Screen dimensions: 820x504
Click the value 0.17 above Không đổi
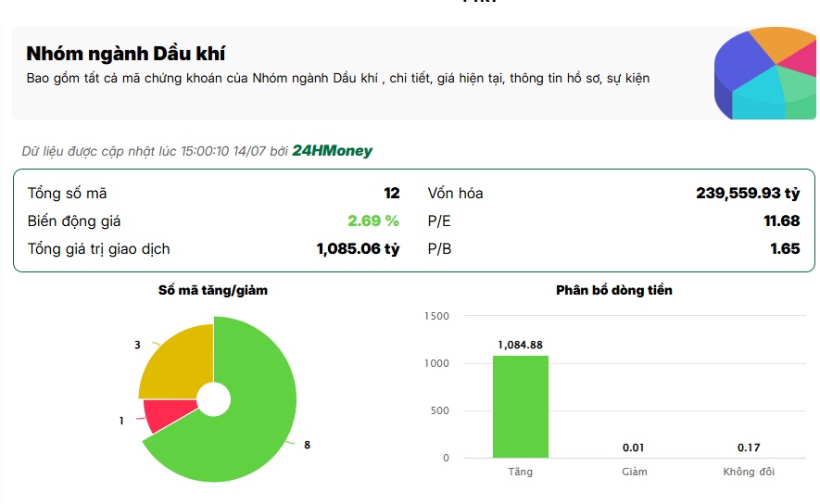click(x=749, y=448)
